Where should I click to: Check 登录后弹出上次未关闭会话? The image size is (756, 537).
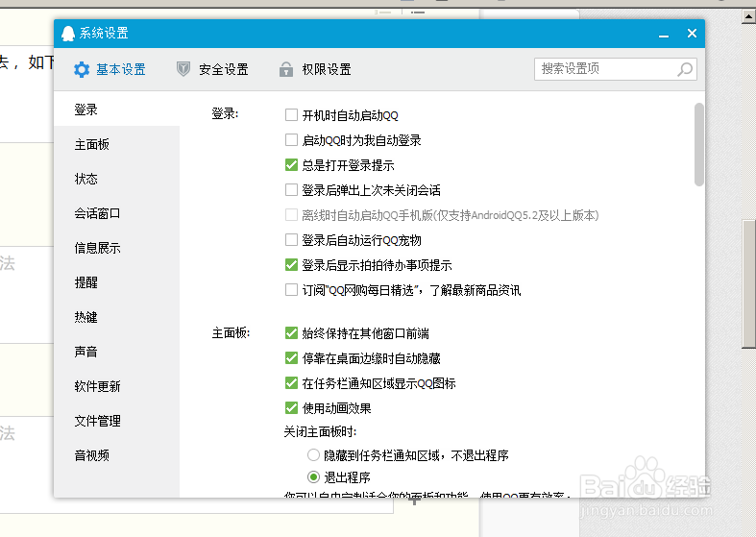pos(291,190)
